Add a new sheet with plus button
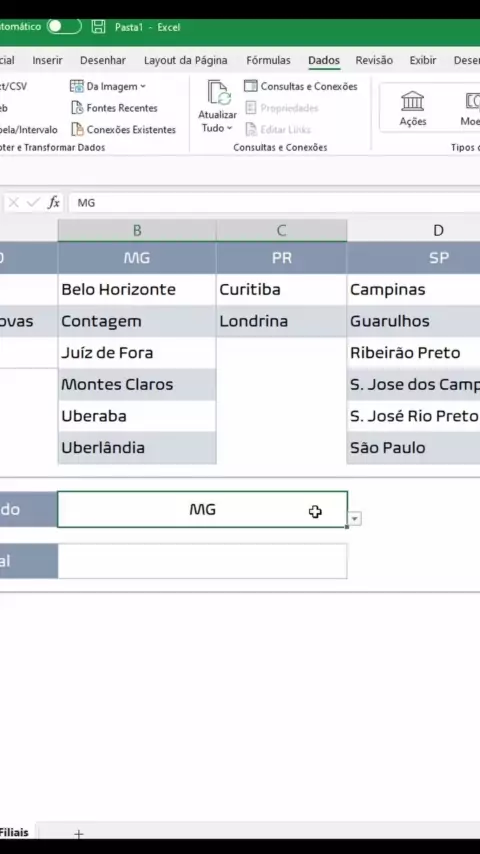Screen dimensions: 480x854 pos(78,834)
